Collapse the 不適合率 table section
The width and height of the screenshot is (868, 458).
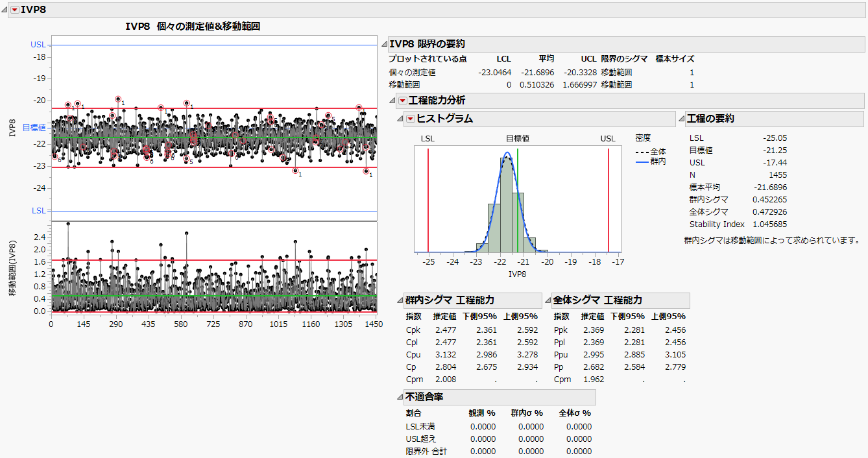pyautogui.click(x=400, y=396)
